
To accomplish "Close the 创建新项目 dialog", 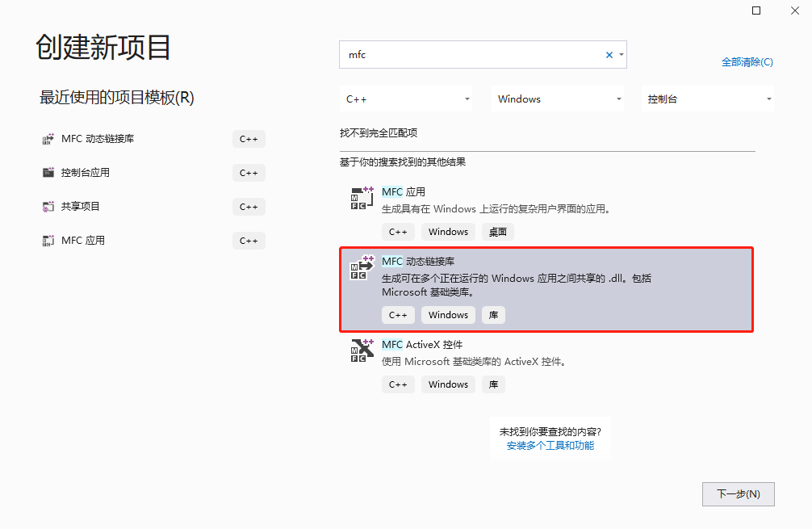I will click(x=795, y=10).
